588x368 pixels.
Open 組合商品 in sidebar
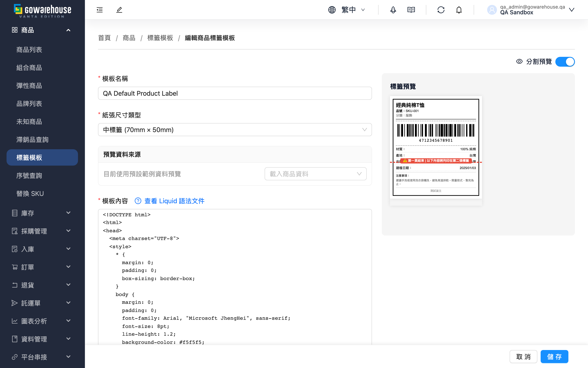click(x=42, y=68)
